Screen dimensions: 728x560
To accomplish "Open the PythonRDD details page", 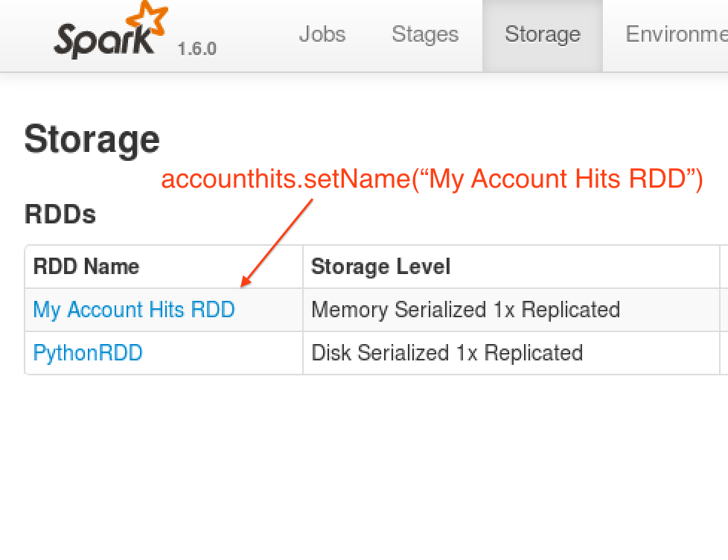I will tap(87, 352).
